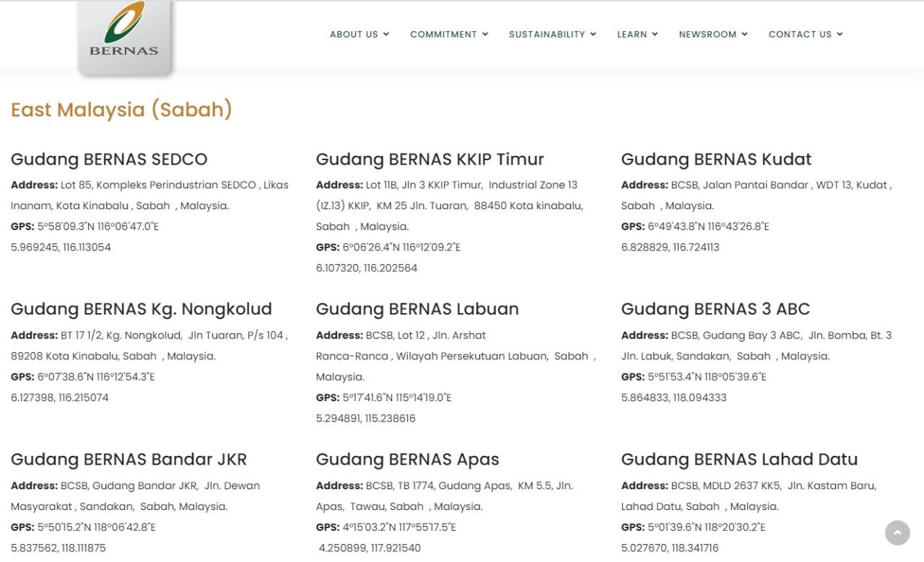
Task: Click the Gudang BERNAS Bandar JKR heading
Action: [128, 460]
